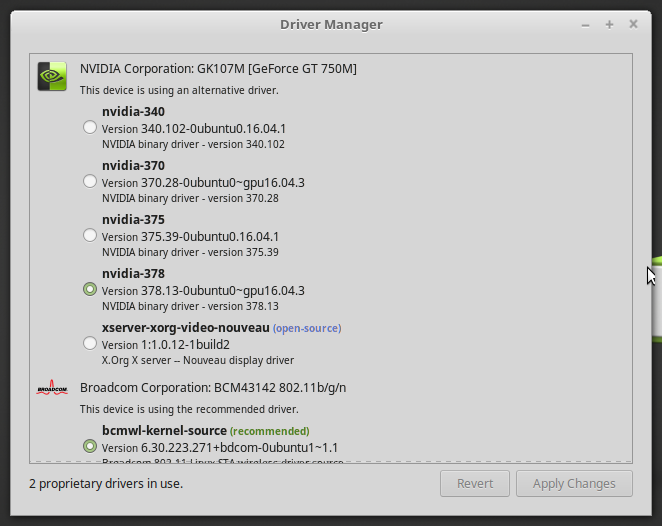Click the NVIDIA GK107M GeForce GT 750M heading

(x=218, y=69)
